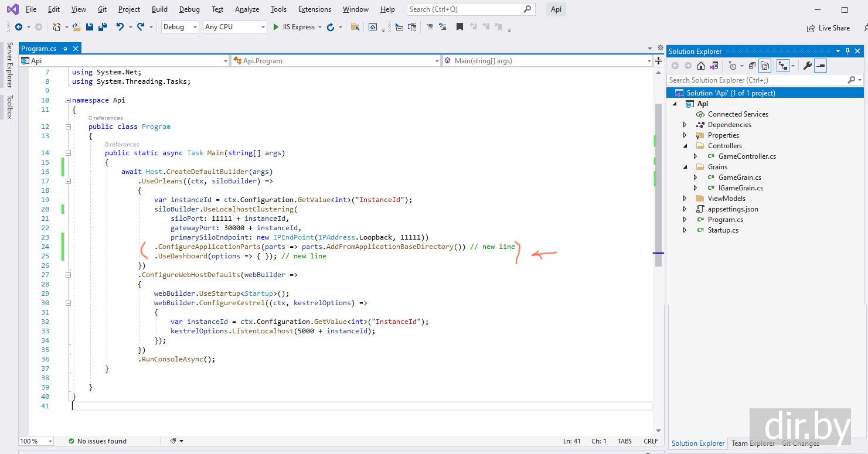This screenshot has width=868, height=454.
Task: Open the Build menu
Action: [x=159, y=9]
